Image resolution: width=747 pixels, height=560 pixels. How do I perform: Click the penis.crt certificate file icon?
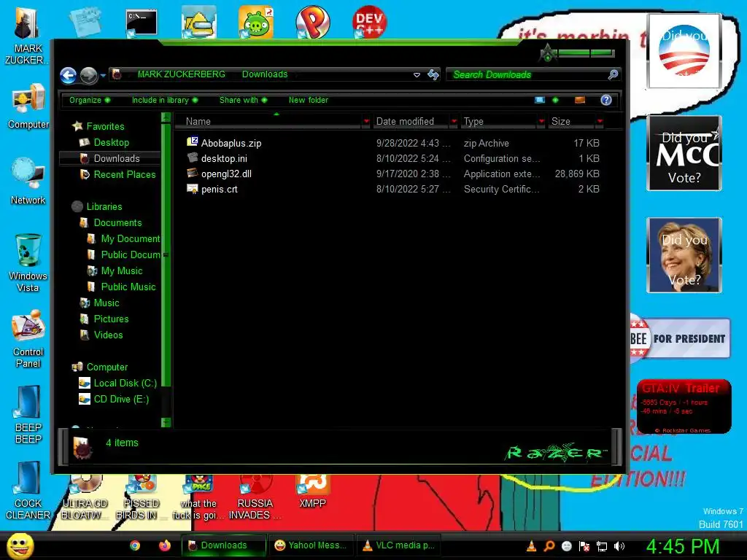(x=193, y=189)
